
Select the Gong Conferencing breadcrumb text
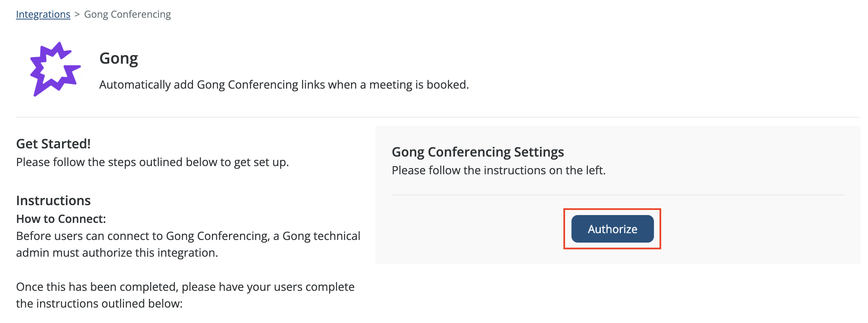coord(127,14)
